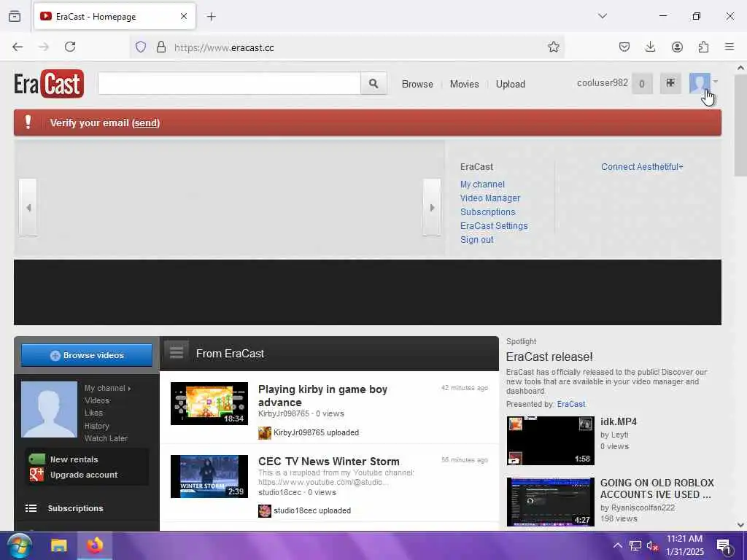This screenshot has height=560, width=747.
Task: Open the Video Manager link
Action: (x=489, y=198)
